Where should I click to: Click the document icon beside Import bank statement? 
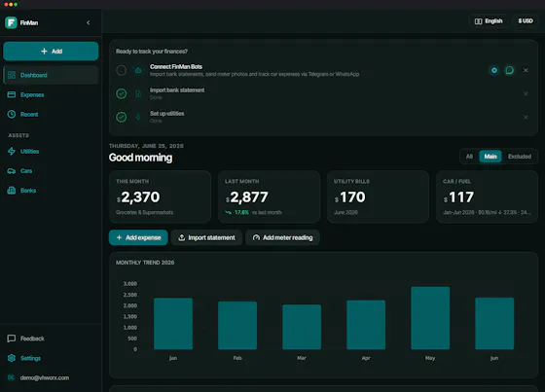[138, 93]
